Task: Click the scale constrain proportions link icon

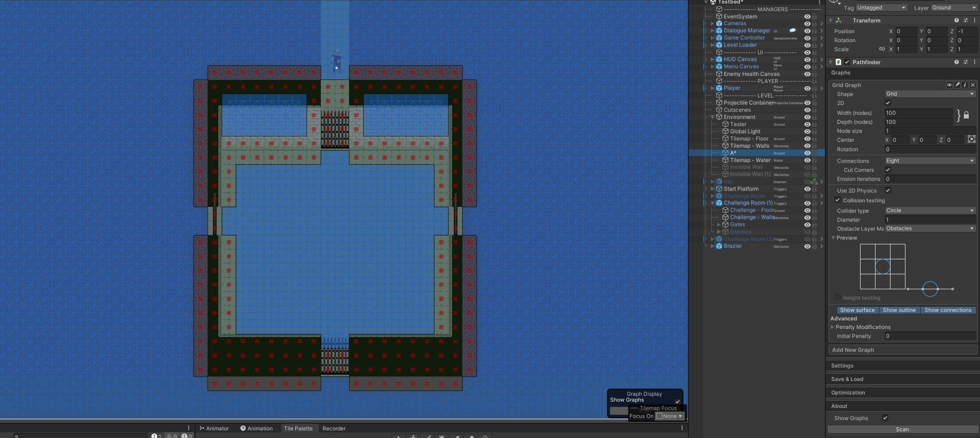Action: tap(881, 49)
